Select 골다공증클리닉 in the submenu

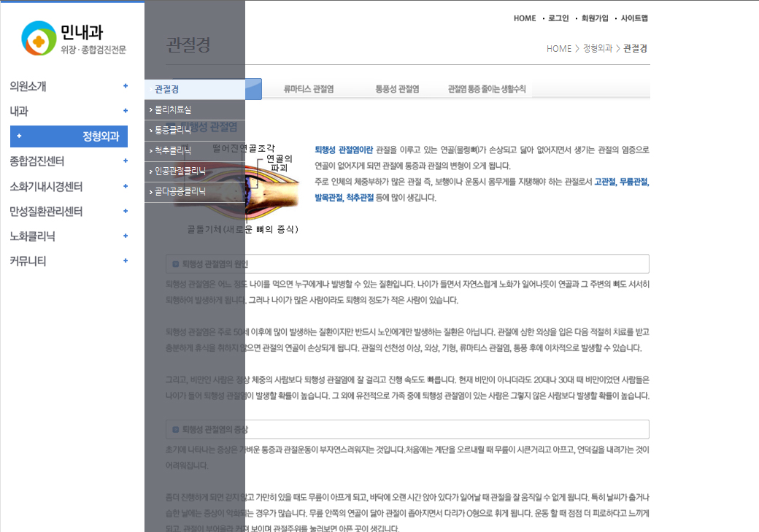tap(180, 192)
